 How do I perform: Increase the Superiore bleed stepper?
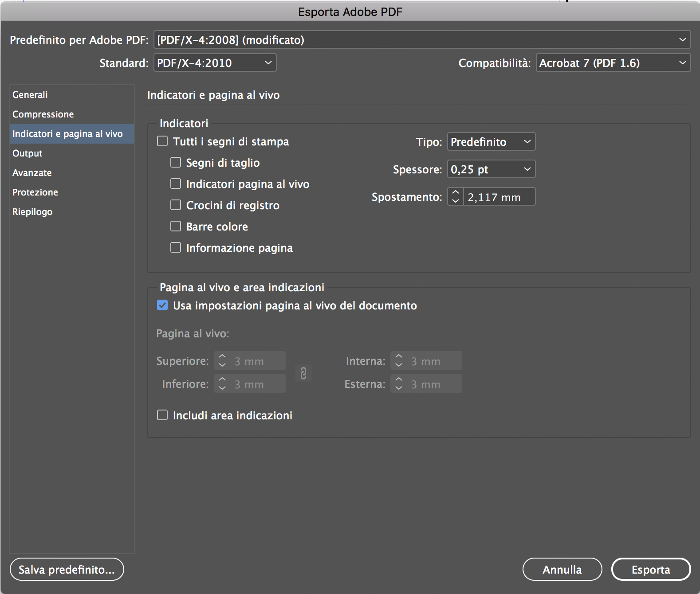222,356
